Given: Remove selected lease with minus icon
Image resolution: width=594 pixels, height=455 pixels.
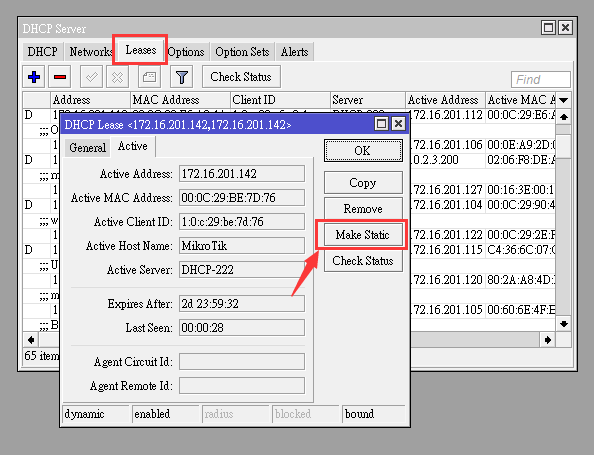Looking at the screenshot, I should click(x=59, y=77).
